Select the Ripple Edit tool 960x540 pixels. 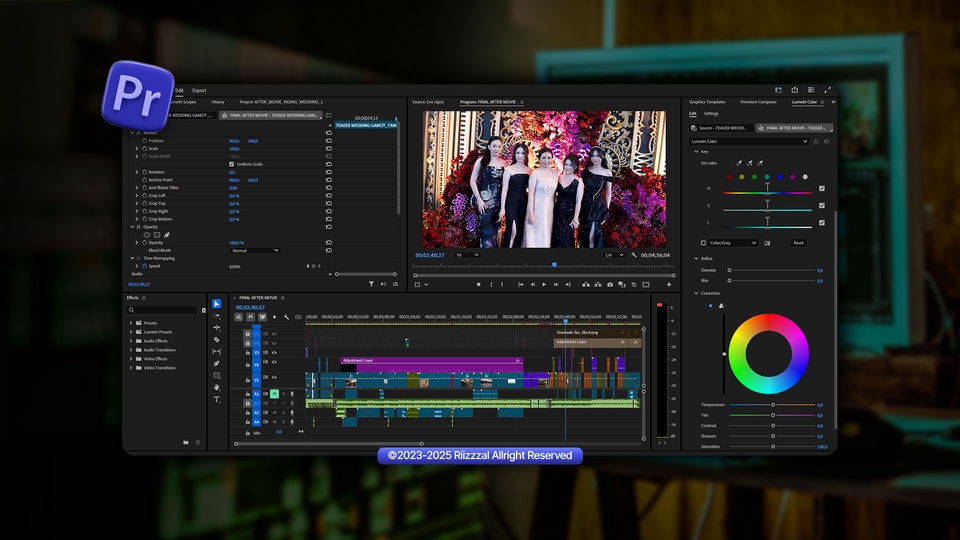(217, 328)
